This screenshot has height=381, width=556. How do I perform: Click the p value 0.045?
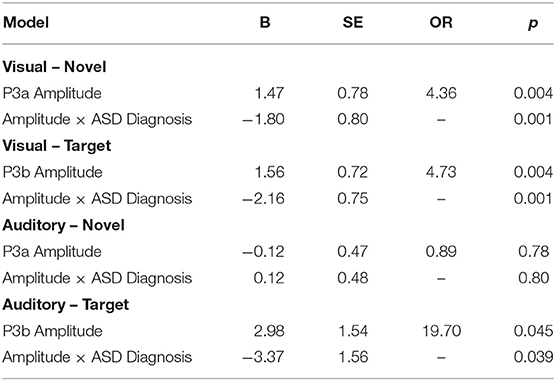point(533,331)
